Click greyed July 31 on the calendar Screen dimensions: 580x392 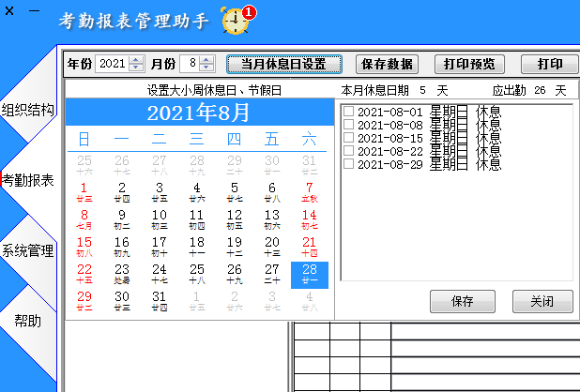(309, 165)
